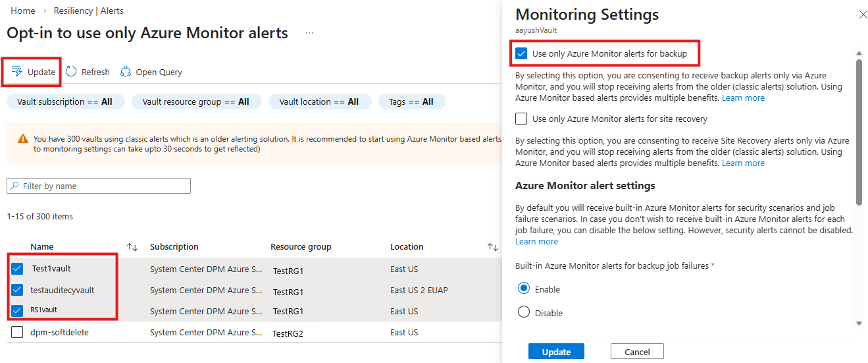Click the Update icon in the toolbar
Viewport: 868px width, 363px height.
[17, 72]
